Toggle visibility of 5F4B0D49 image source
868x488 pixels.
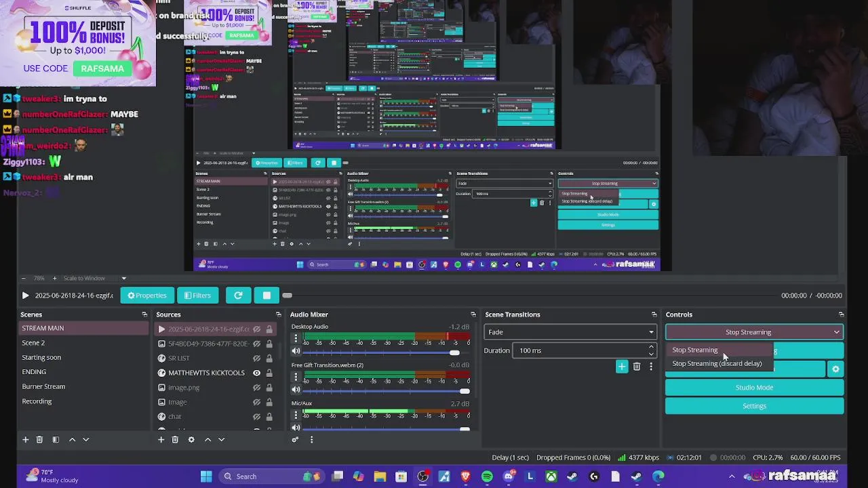coord(256,344)
